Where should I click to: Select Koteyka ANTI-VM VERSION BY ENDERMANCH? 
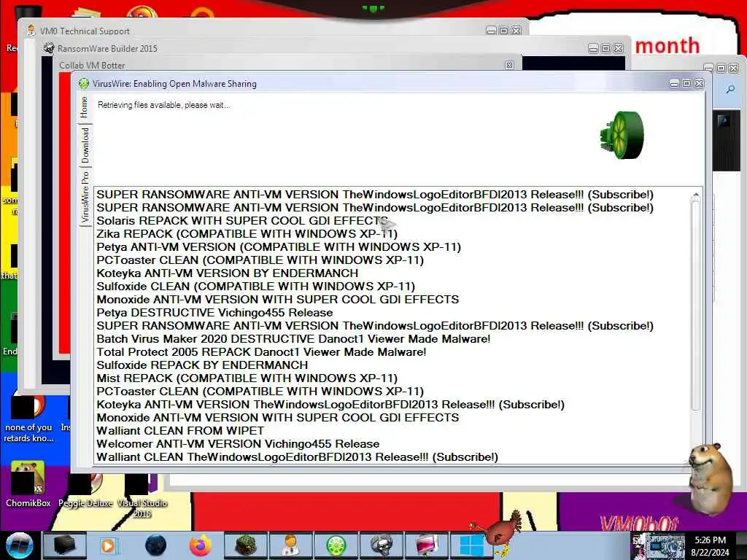228,273
